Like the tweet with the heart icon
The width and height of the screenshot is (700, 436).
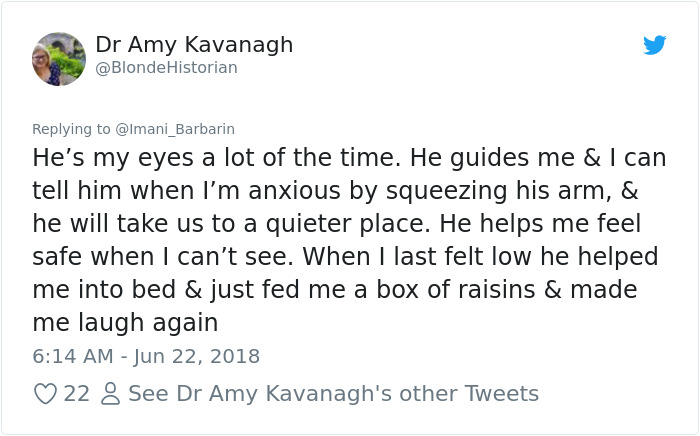tap(45, 394)
